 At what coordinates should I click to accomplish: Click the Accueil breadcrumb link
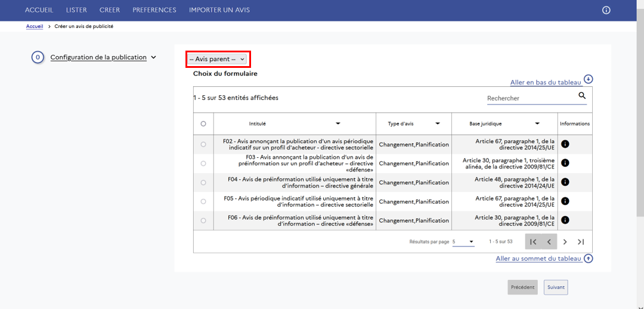point(35,26)
